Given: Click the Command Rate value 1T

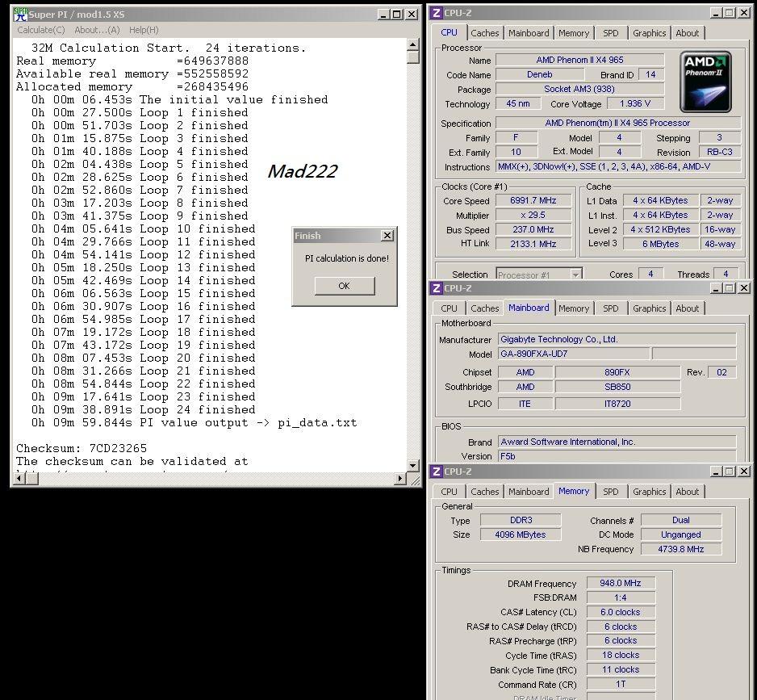Looking at the screenshot, I should point(621,684).
